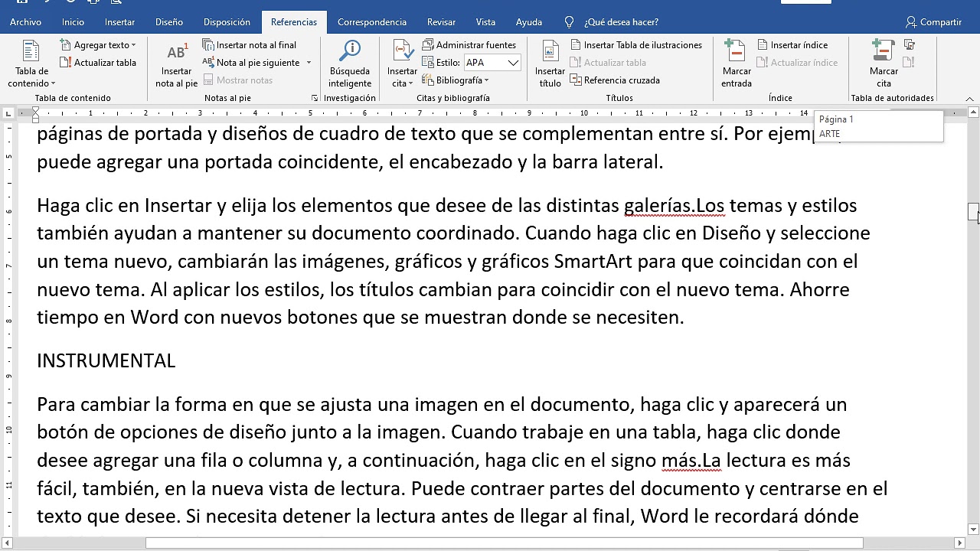Switch to the Revisar tab

point(441,22)
